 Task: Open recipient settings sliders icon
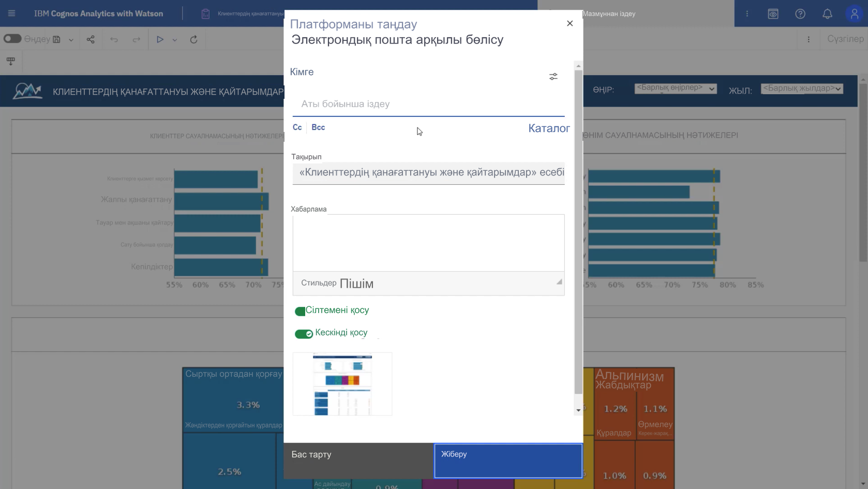(553, 77)
